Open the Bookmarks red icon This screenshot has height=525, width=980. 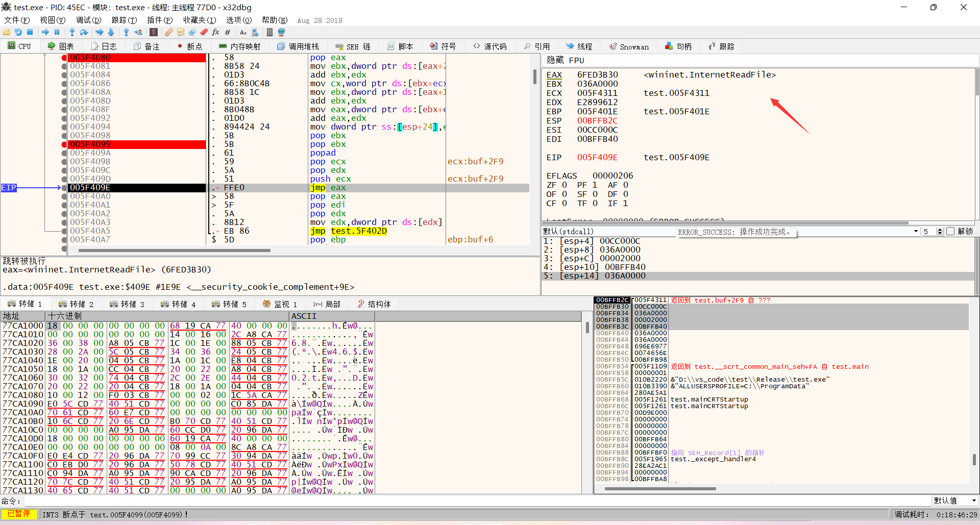pyautogui.click(x=204, y=32)
